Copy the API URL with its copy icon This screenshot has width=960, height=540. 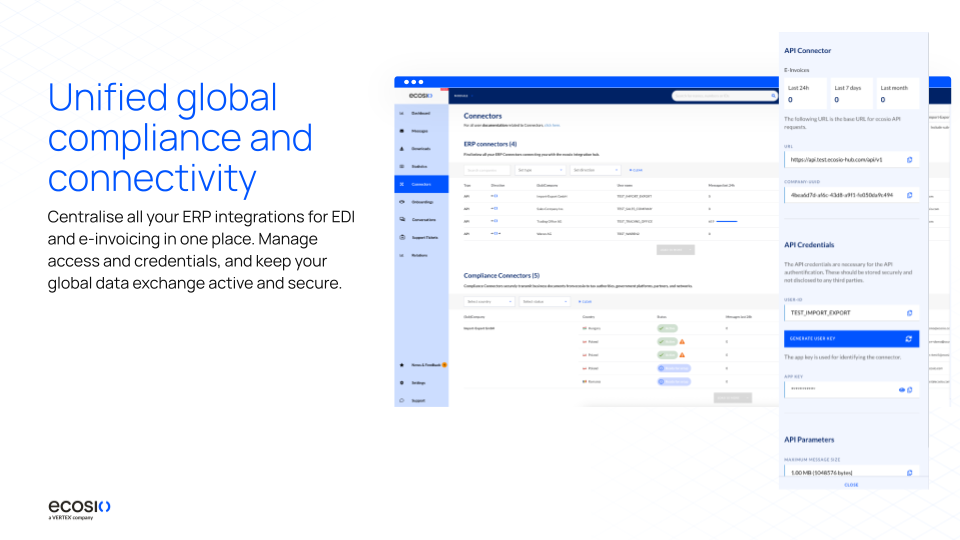(x=909, y=160)
